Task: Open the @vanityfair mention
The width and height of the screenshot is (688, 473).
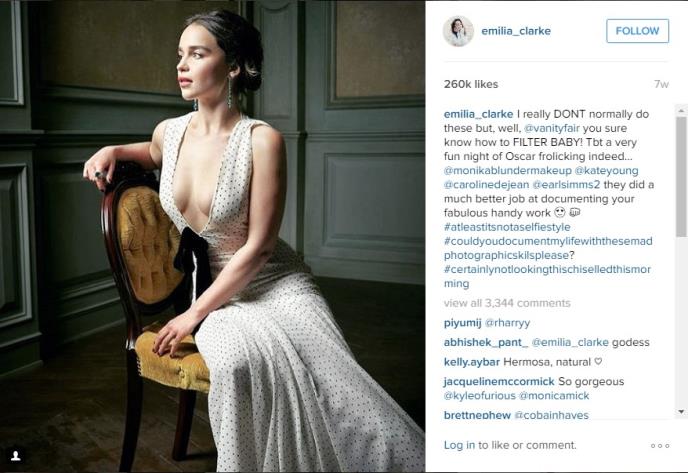Action: 552,128
